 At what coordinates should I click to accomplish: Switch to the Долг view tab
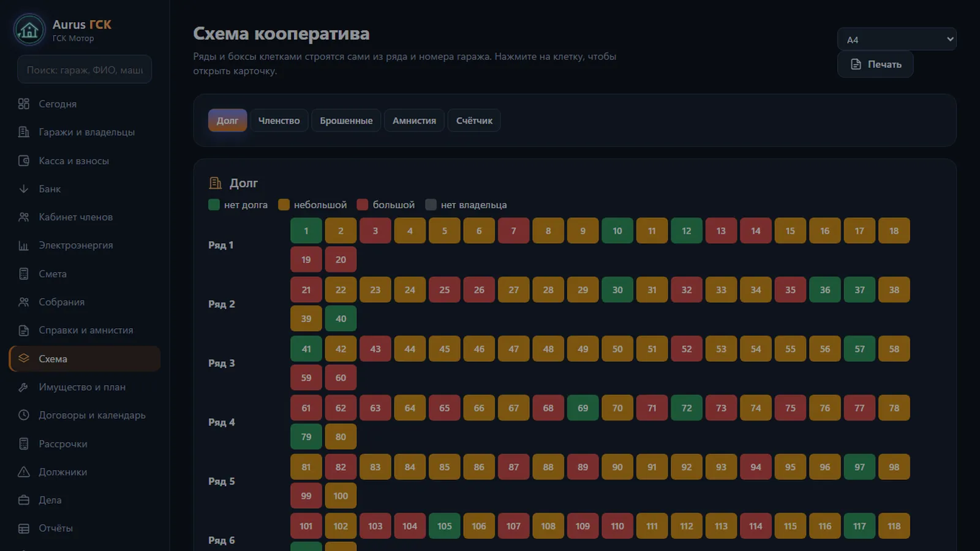(227, 121)
